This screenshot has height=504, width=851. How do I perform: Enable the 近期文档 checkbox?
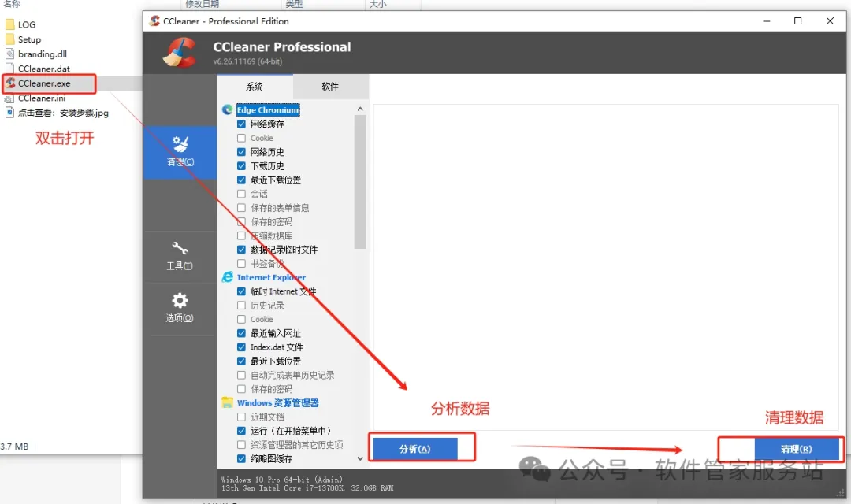pos(242,417)
